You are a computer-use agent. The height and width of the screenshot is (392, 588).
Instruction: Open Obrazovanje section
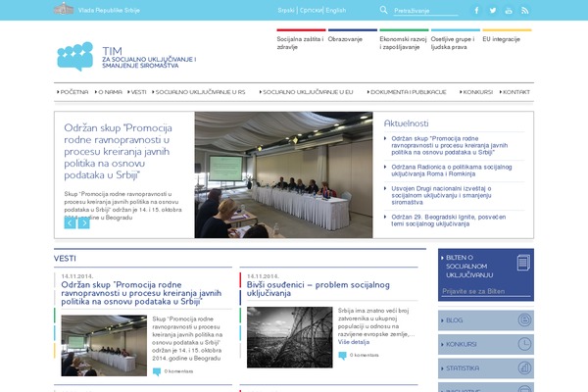point(345,39)
